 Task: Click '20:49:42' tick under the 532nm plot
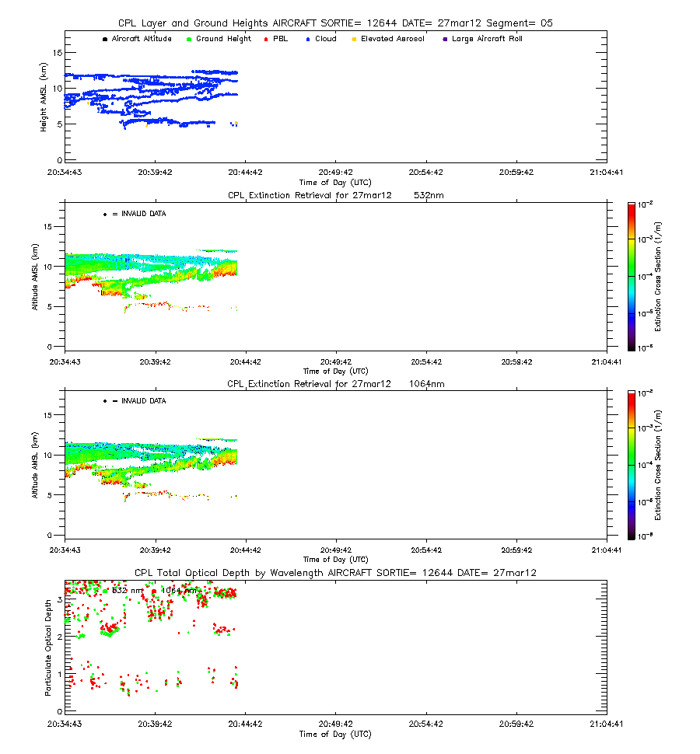coord(336,361)
